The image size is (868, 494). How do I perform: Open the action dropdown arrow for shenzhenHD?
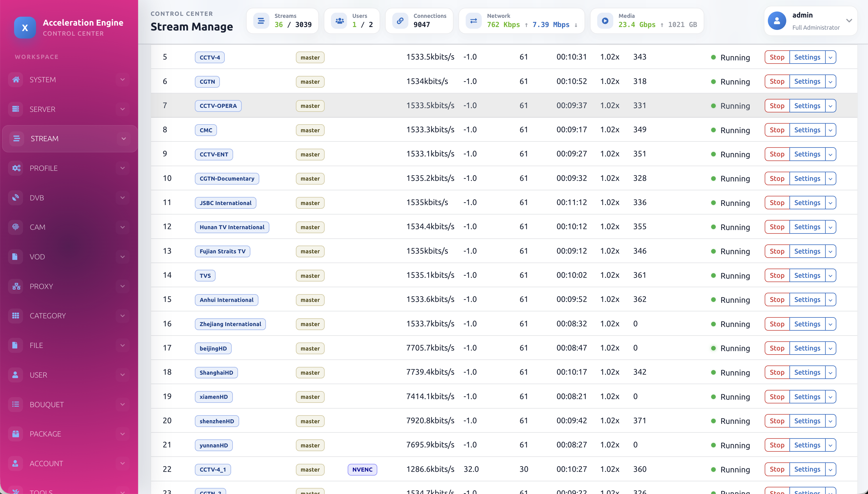[830, 421]
